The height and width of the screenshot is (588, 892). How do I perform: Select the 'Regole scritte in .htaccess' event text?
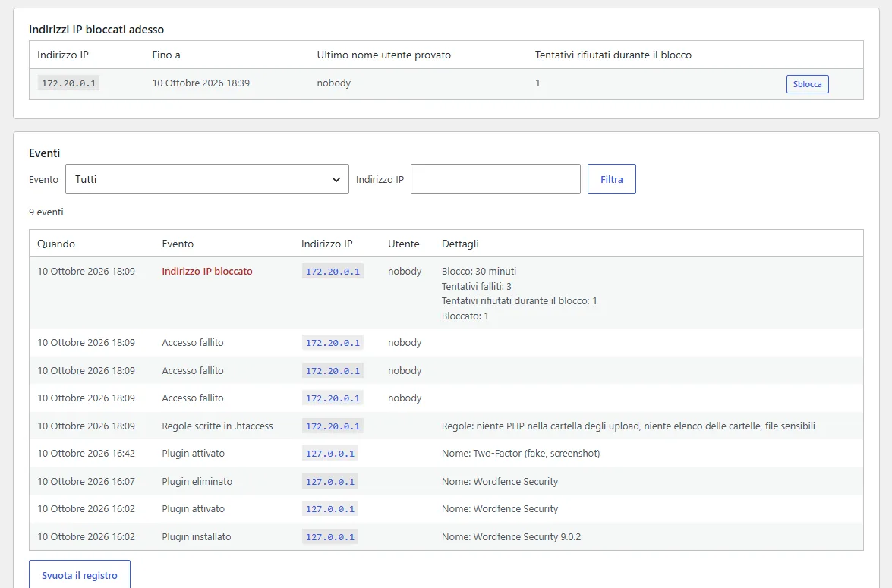tap(217, 426)
